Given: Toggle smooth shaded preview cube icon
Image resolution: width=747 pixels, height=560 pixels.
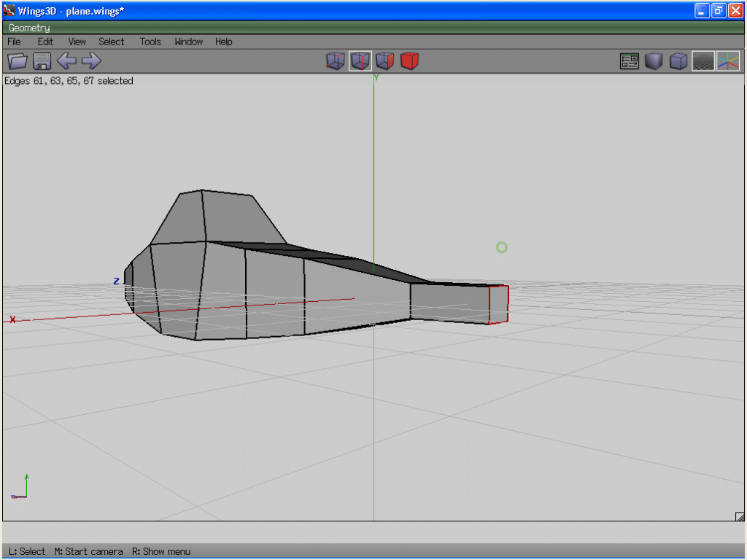Looking at the screenshot, I should pyautogui.click(x=654, y=61).
